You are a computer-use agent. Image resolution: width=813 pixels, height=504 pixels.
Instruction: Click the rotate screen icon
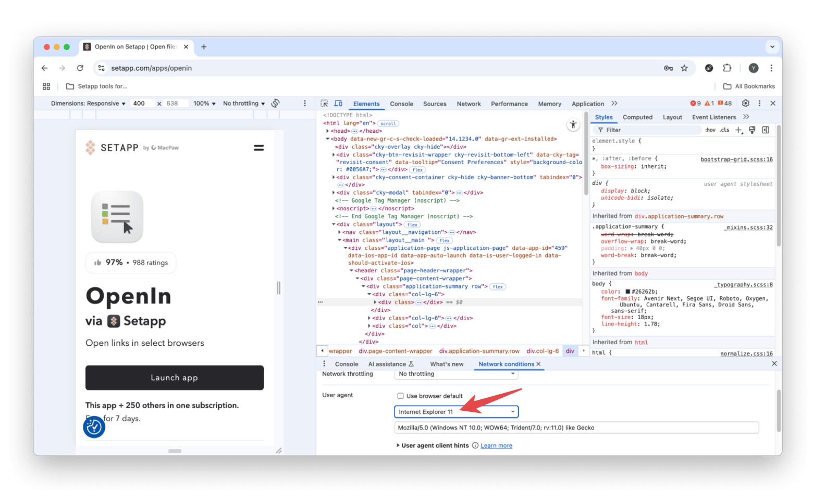(x=276, y=103)
